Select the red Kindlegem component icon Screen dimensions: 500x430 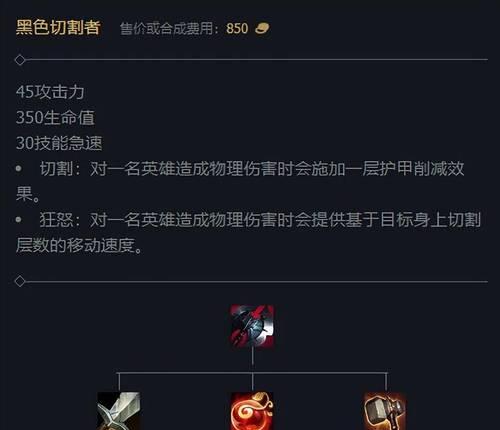(x=252, y=411)
